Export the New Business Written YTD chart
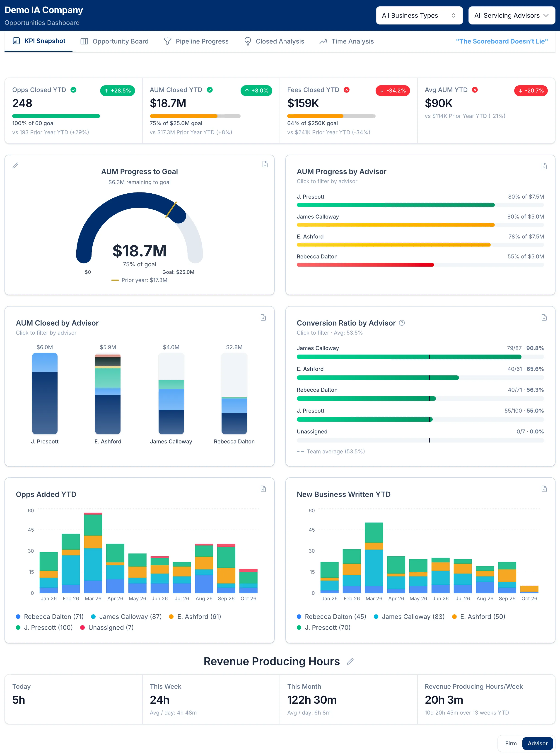The image size is (560, 754). click(544, 489)
